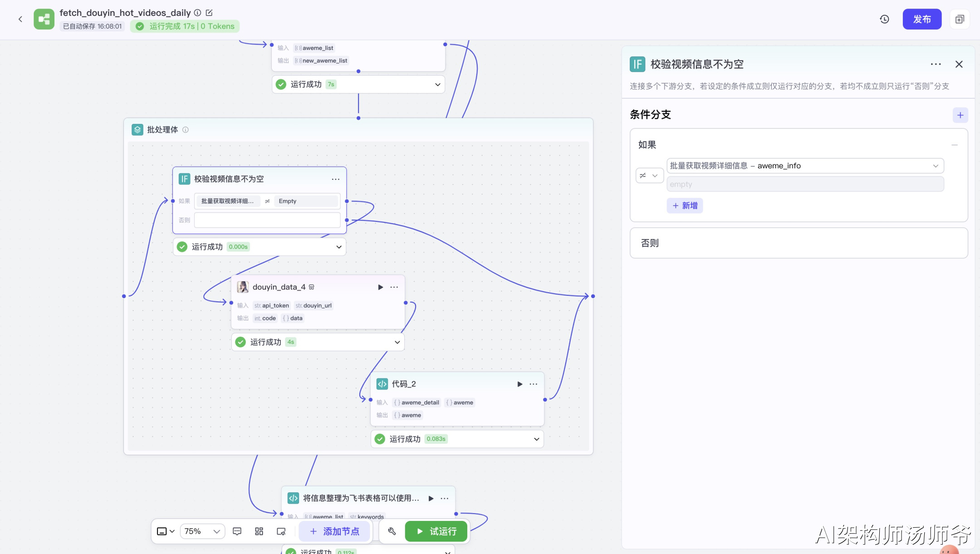
Task: Open the aweme_info variable dropdown
Action: point(805,166)
